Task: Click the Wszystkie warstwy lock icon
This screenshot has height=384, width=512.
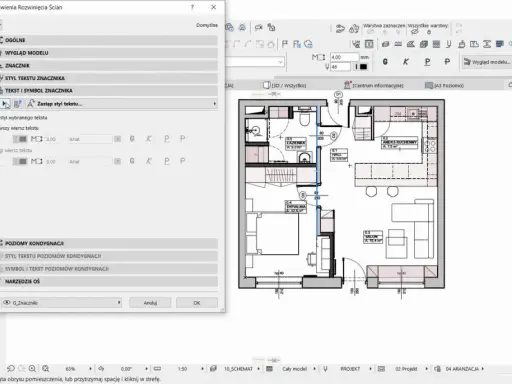Action: pyautogui.click(x=429, y=32)
